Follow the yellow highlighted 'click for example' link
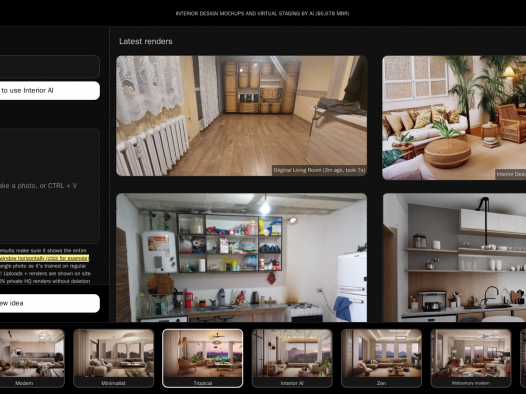 44,258
